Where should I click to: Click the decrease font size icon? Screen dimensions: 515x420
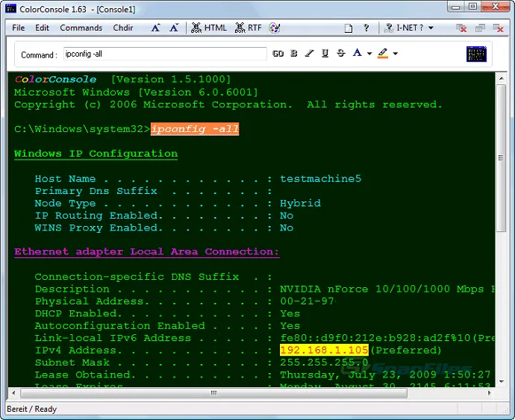(x=174, y=28)
